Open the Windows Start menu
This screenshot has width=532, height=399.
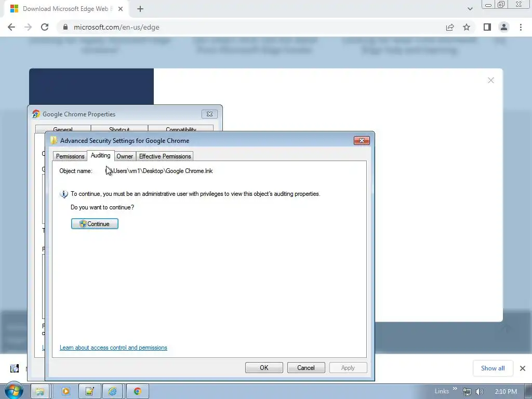point(14,391)
